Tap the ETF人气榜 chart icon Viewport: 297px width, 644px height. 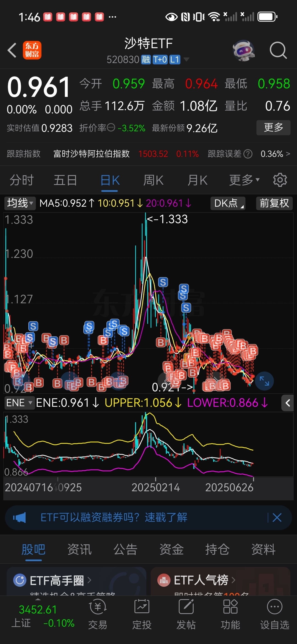(x=164, y=580)
